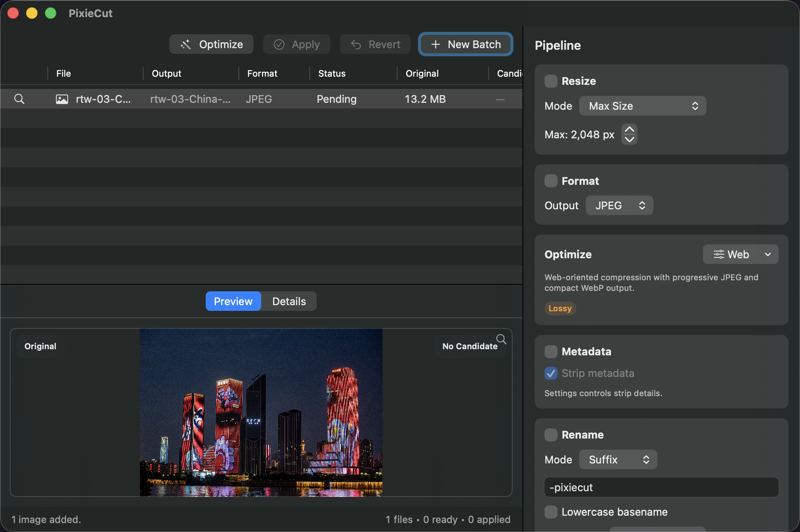The height and width of the screenshot is (532, 800).
Task: Click the No Candidate label
Action: click(470, 346)
